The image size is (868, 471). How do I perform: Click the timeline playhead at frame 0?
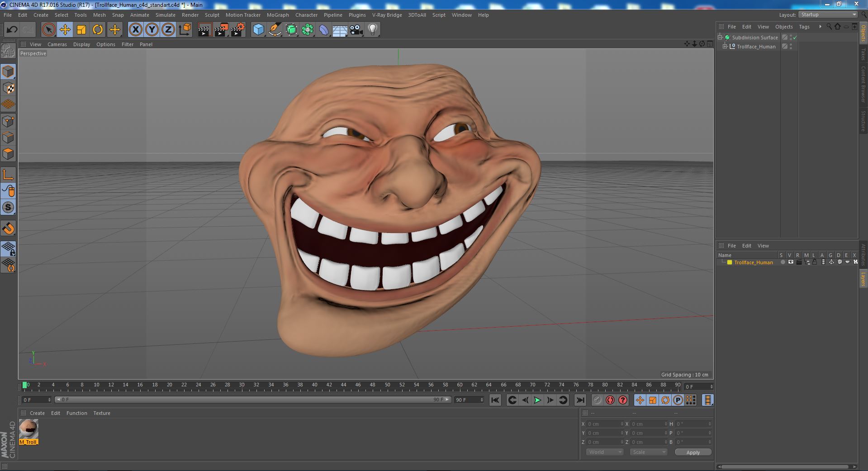tap(25, 385)
